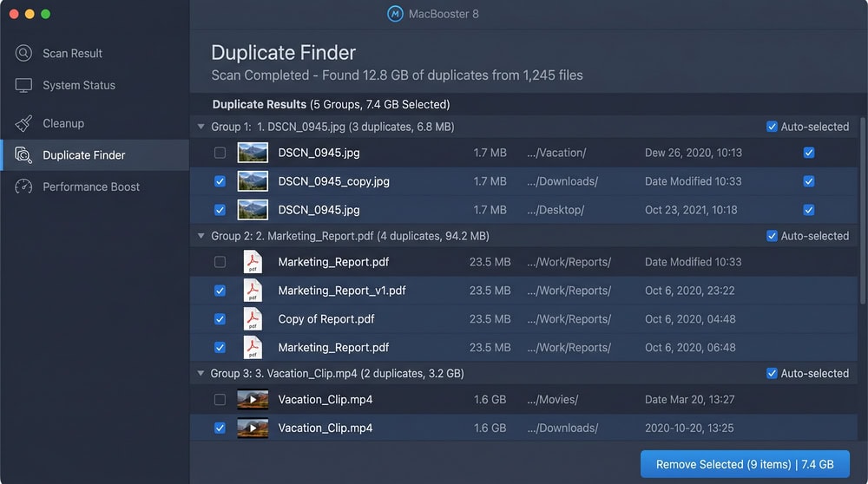Click Scan Completed summary text
868x484 pixels.
397,75
